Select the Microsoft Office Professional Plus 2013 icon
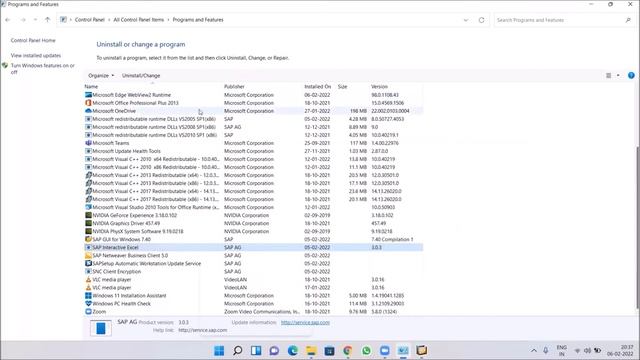Viewport: 640px width, 360px height. pyautogui.click(x=88, y=103)
